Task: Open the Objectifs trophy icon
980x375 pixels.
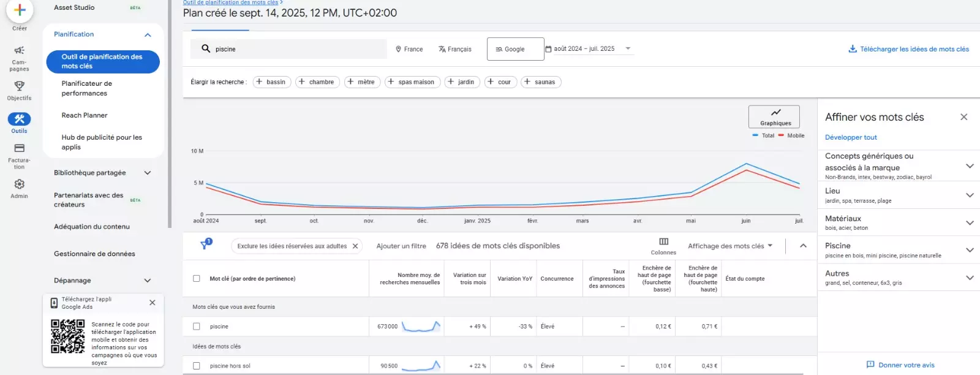Action: pyautogui.click(x=20, y=86)
